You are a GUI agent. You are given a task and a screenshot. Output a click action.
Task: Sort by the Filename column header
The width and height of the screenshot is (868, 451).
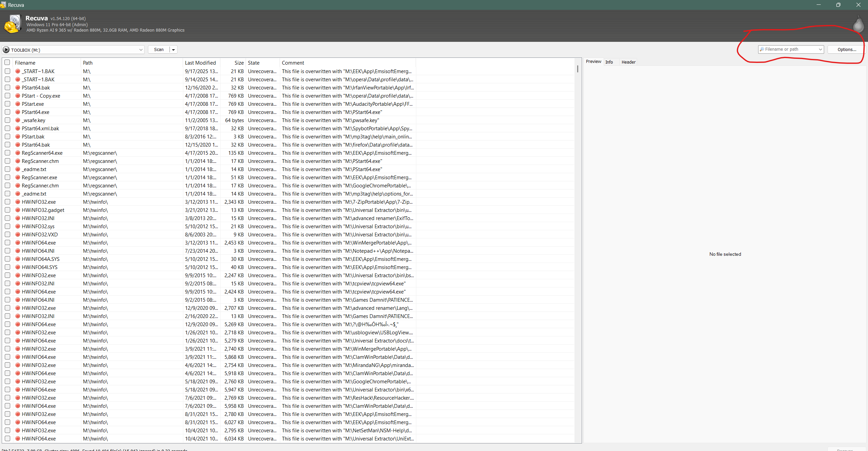47,63
